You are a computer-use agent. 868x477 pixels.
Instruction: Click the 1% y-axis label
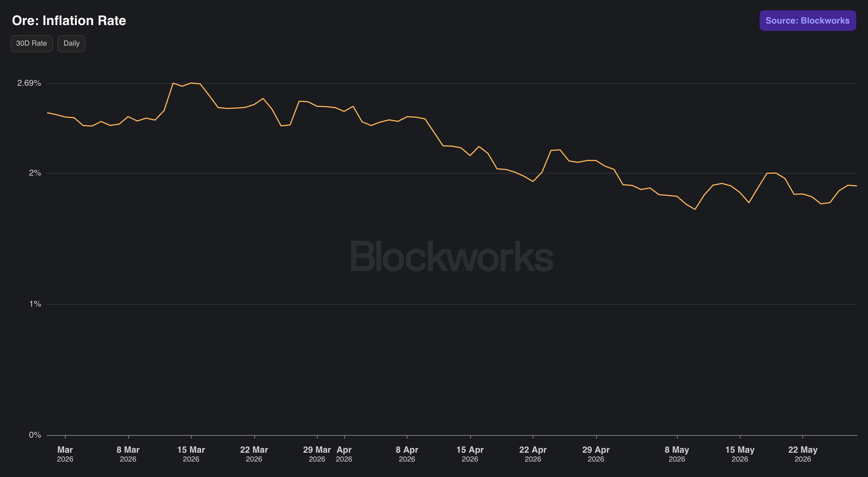tap(35, 304)
